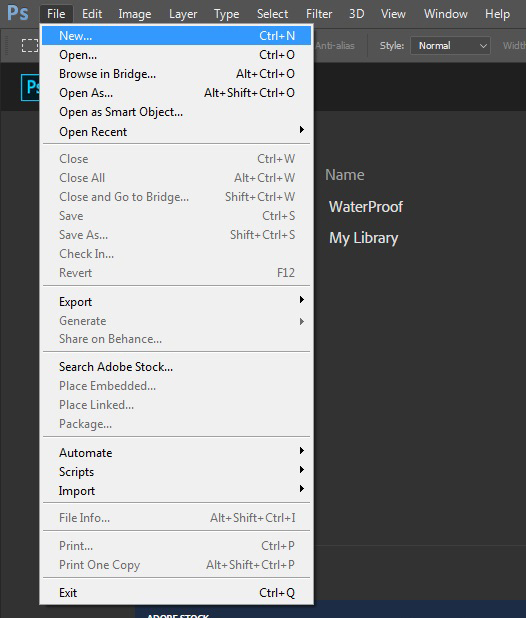Click the Print... menu entry

[177, 545]
